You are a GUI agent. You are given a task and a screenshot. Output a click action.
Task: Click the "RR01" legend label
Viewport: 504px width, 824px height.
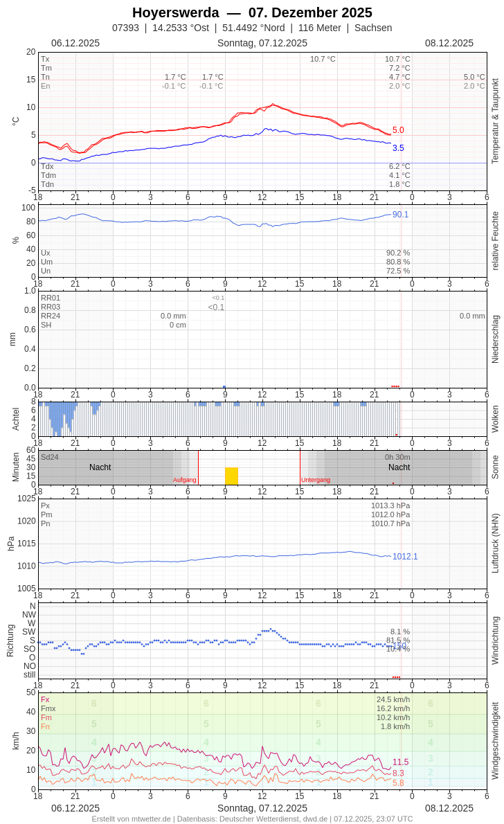[51, 298]
